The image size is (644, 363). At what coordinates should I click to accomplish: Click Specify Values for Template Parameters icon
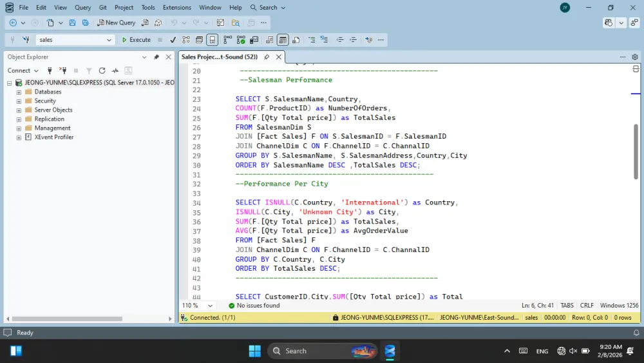(368, 40)
